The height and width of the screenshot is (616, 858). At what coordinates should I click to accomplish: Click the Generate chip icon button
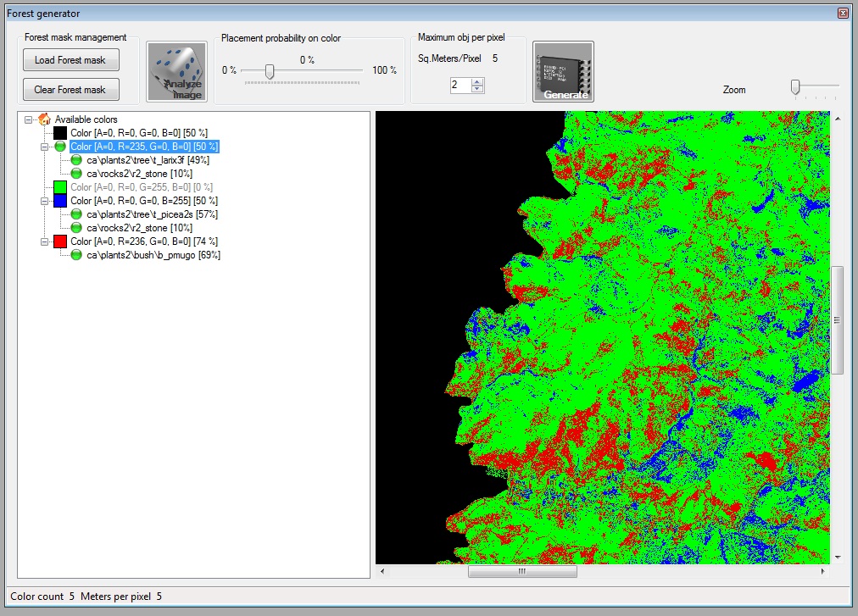pyautogui.click(x=563, y=72)
